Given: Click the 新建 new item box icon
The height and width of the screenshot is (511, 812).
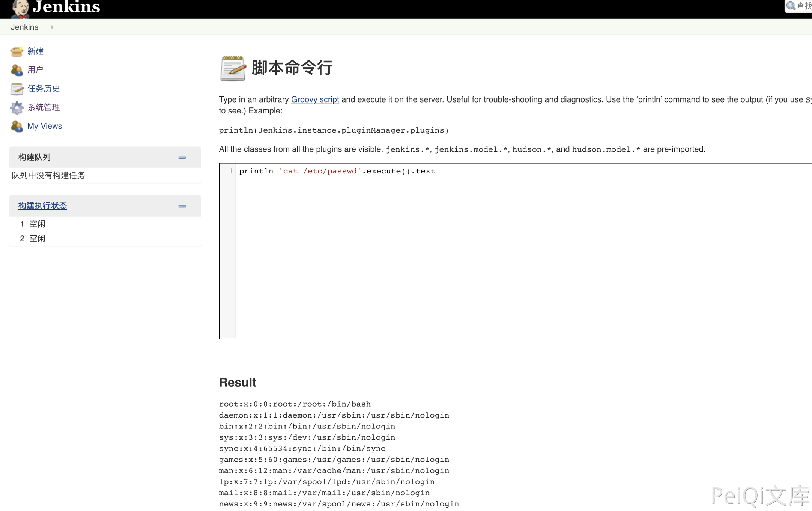Looking at the screenshot, I should [x=17, y=51].
